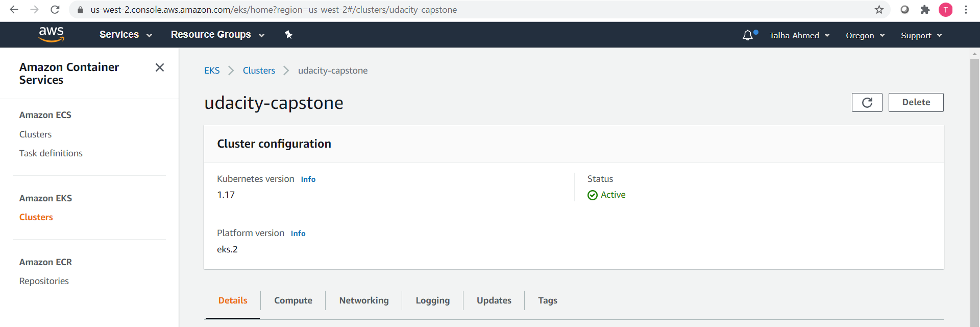Open the Logging tab
The width and height of the screenshot is (980, 327).
point(433,300)
